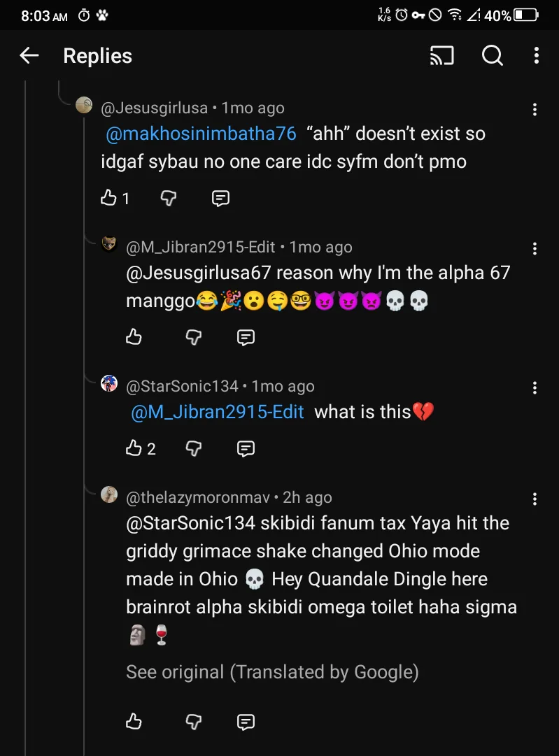This screenshot has height=756, width=559.
Task: Dislike the @Jesusgirlusa comment
Action: [x=169, y=199]
